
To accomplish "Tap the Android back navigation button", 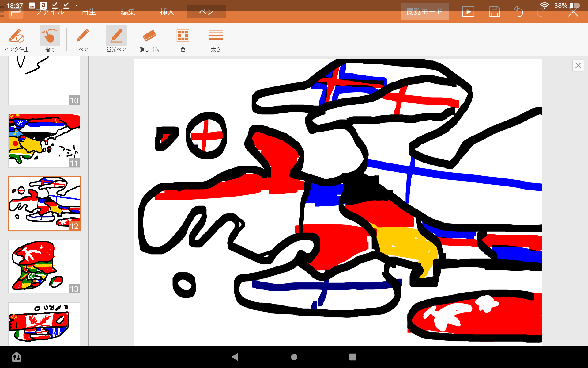I will pos(235,357).
